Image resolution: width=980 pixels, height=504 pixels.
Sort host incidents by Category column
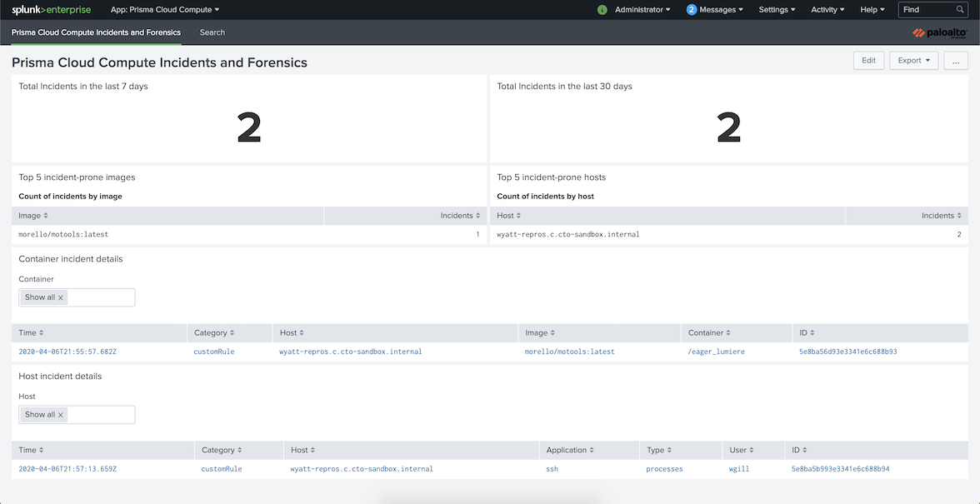222,451
